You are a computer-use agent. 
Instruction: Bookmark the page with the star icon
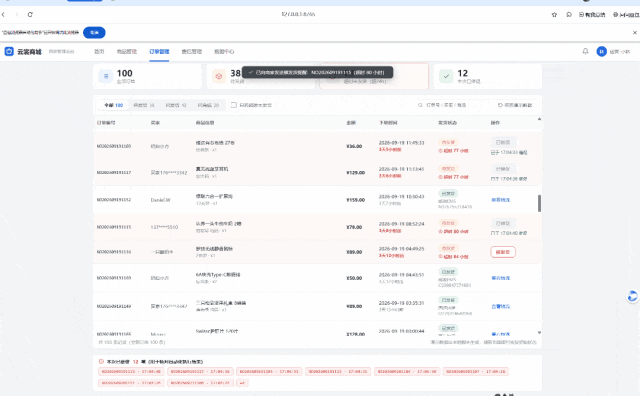[x=554, y=15]
